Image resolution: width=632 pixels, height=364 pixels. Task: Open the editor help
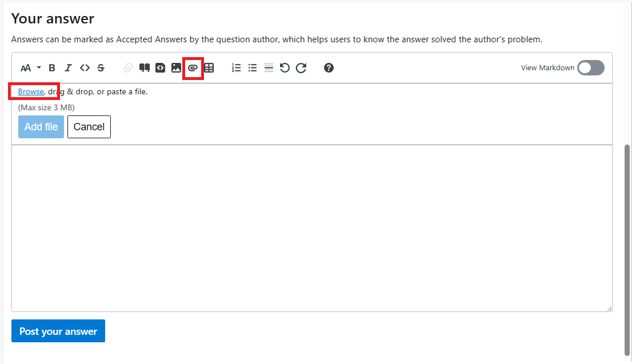[x=329, y=67]
